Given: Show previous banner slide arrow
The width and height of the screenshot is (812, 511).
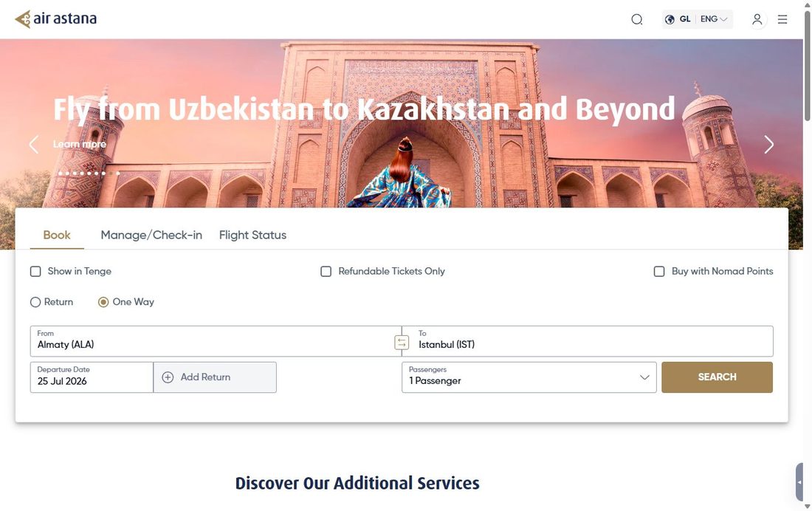Looking at the screenshot, I should click(34, 145).
